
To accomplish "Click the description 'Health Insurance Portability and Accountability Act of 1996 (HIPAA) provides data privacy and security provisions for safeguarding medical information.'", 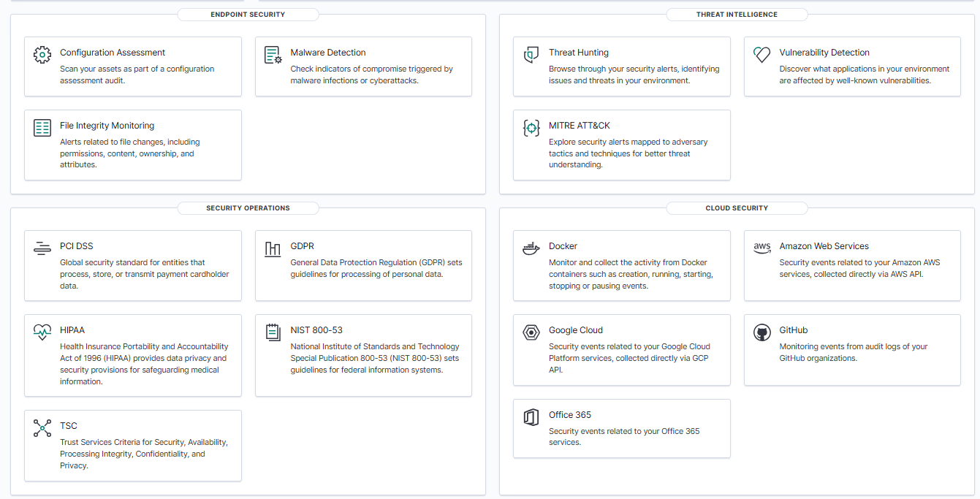I will (x=144, y=364).
